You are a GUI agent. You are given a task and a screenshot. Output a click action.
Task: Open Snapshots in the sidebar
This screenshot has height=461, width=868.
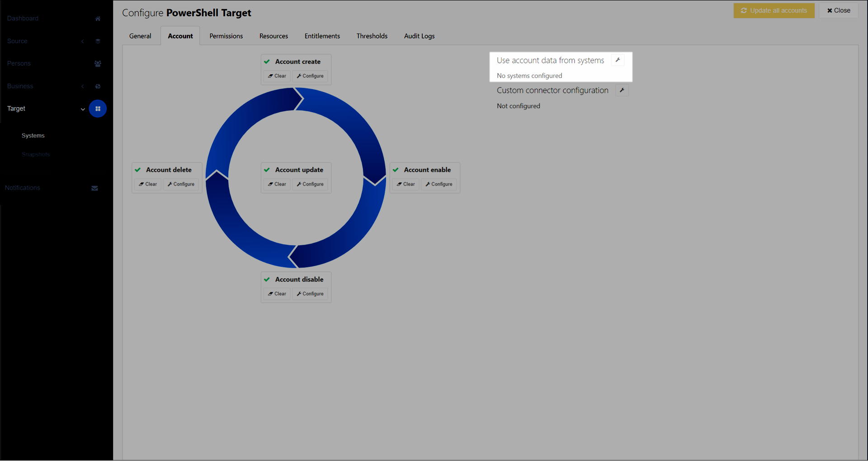coord(36,155)
